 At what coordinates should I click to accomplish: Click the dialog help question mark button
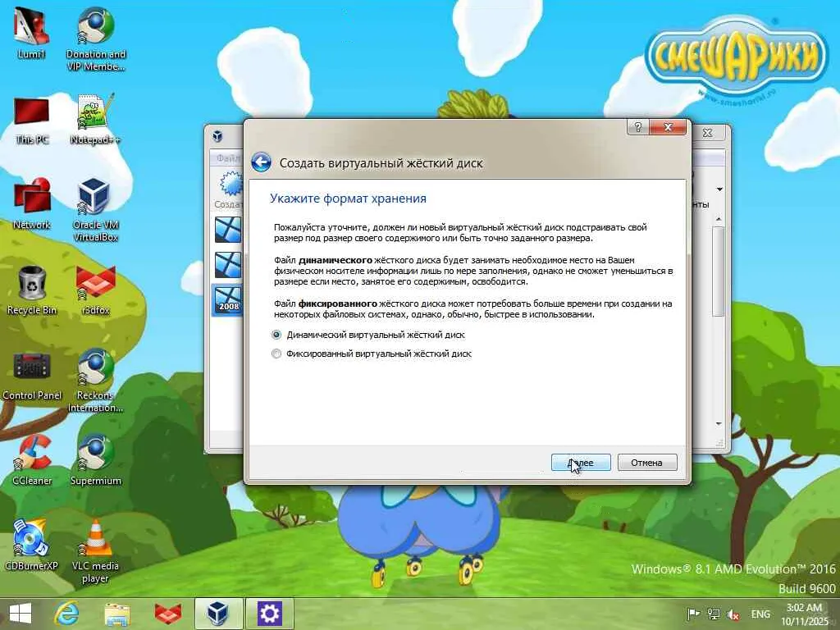click(x=637, y=127)
